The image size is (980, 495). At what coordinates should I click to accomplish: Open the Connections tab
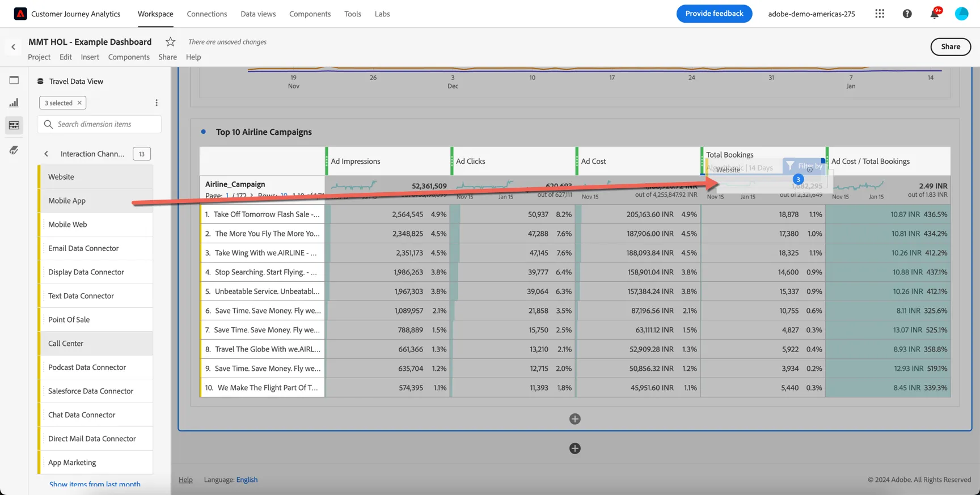click(x=207, y=14)
